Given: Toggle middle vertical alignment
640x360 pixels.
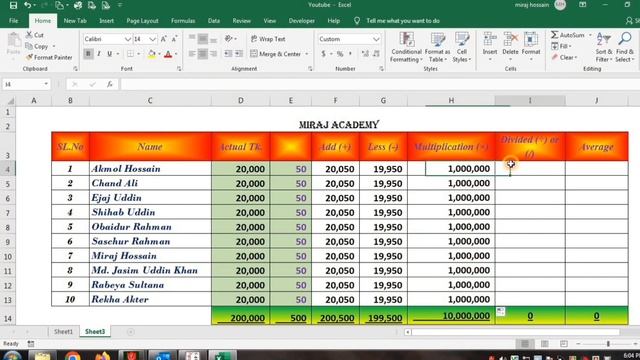Looking at the screenshot, I should pos(202,39).
